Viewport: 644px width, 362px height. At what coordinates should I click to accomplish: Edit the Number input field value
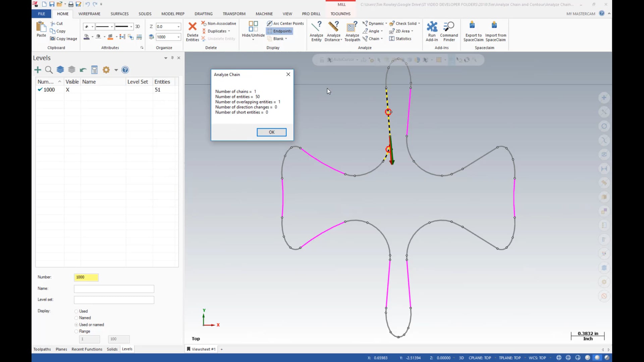(x=87, y=277)
